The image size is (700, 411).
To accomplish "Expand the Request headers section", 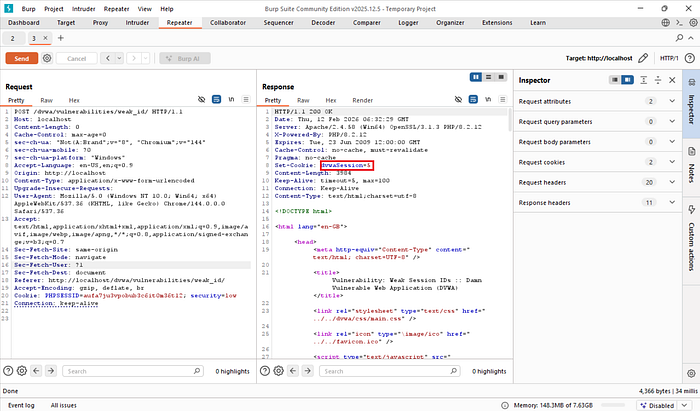I will (597, 182).
